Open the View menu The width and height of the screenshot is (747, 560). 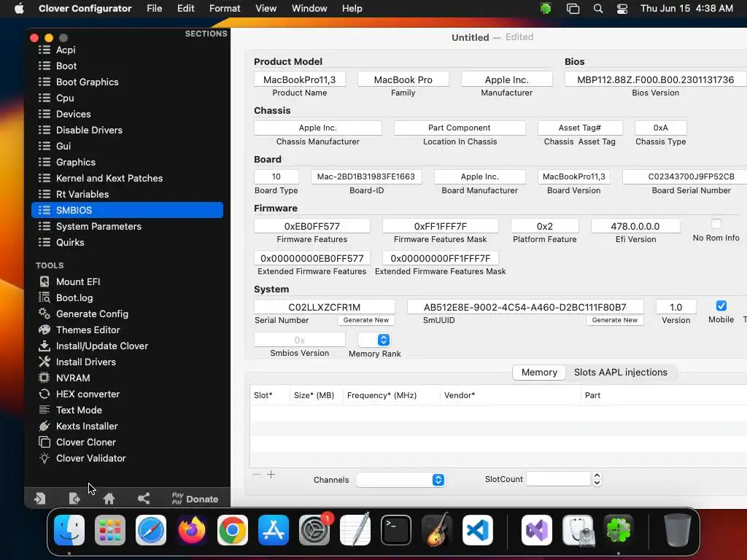[x=266, y=9]
